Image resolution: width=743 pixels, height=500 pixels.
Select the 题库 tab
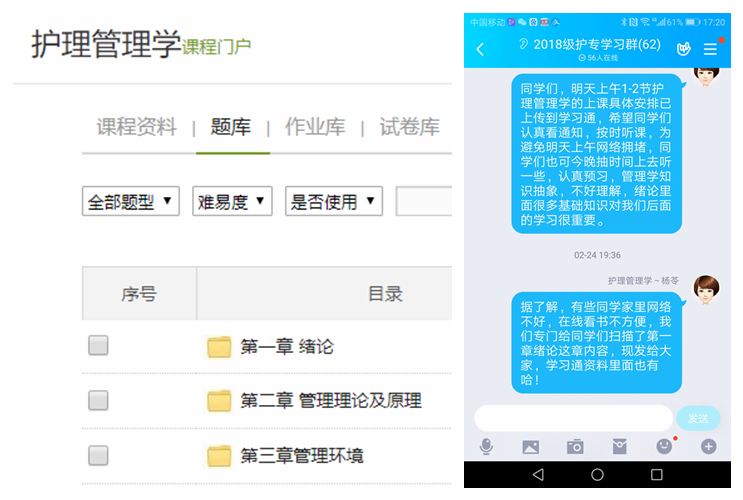click(231, 127)
